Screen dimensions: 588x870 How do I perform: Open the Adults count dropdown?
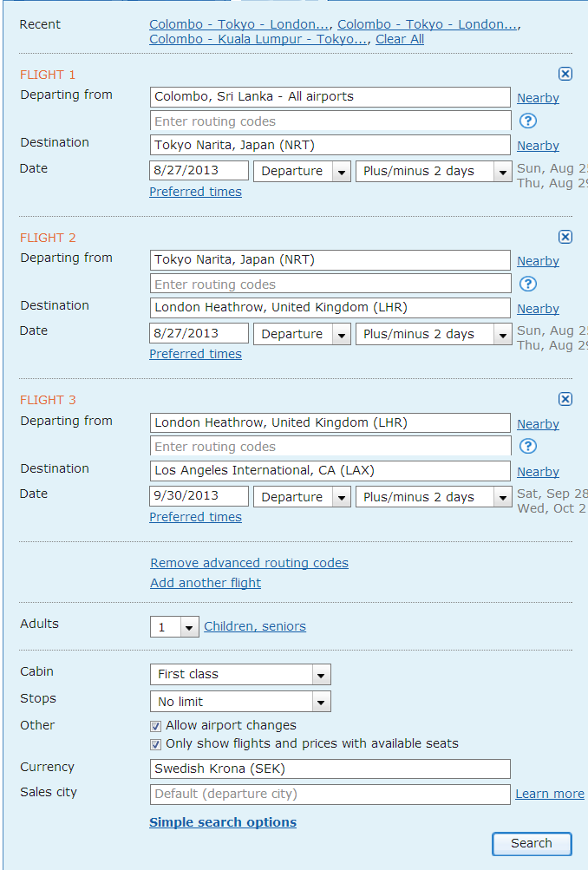click(189, 627)
